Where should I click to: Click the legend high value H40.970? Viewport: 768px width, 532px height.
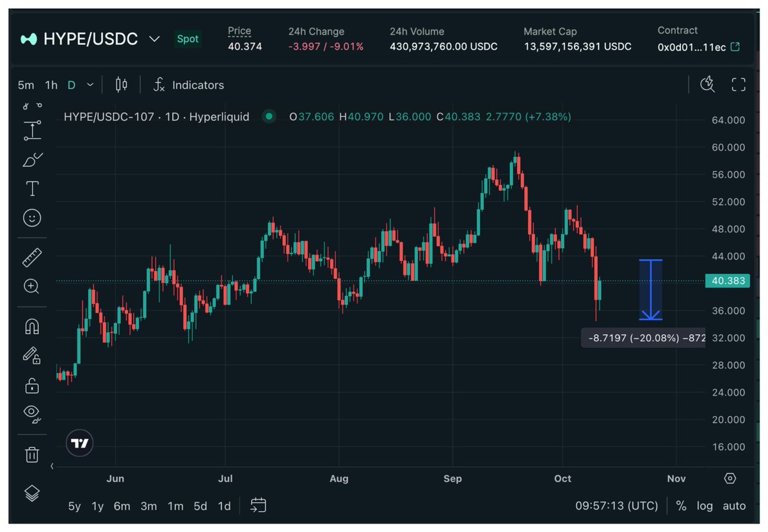click(361, 117)
